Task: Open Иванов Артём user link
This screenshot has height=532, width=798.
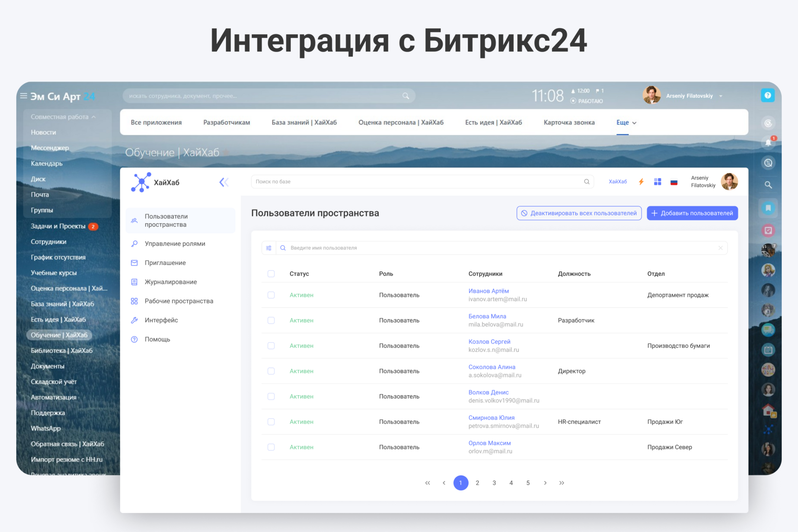Action: [x=488, y=291]
